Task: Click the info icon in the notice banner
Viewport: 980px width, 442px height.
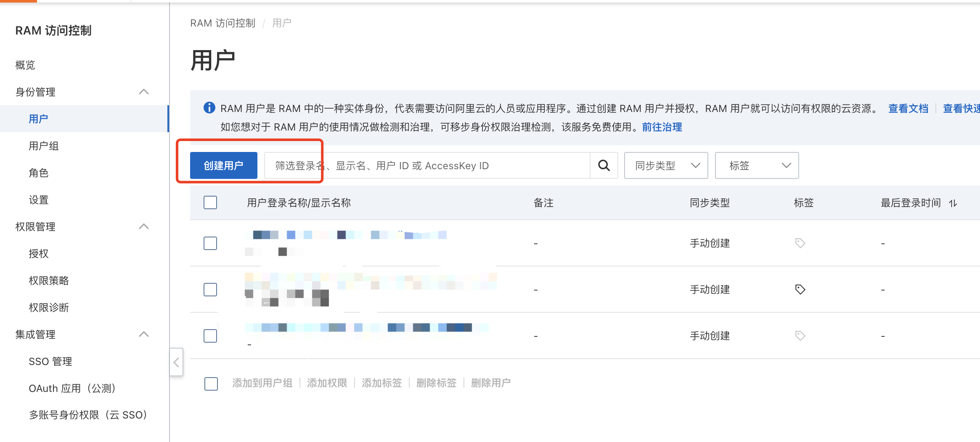Action: [209, 108]
